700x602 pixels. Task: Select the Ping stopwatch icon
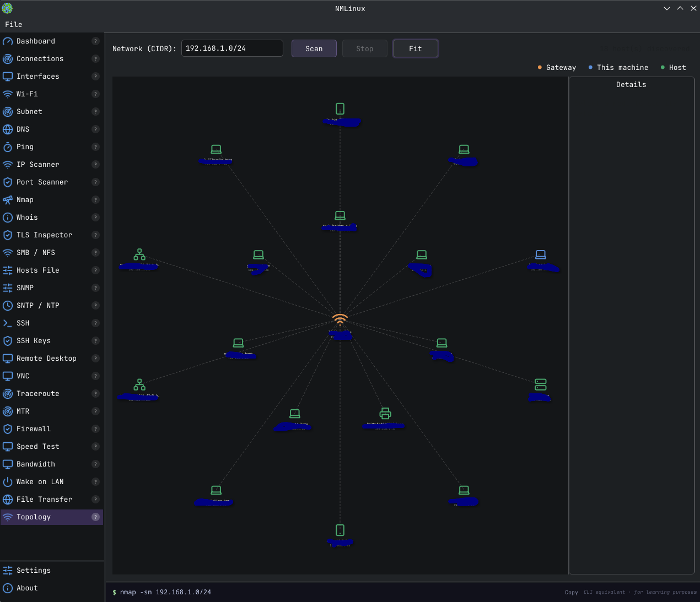[x=8, y=147]
